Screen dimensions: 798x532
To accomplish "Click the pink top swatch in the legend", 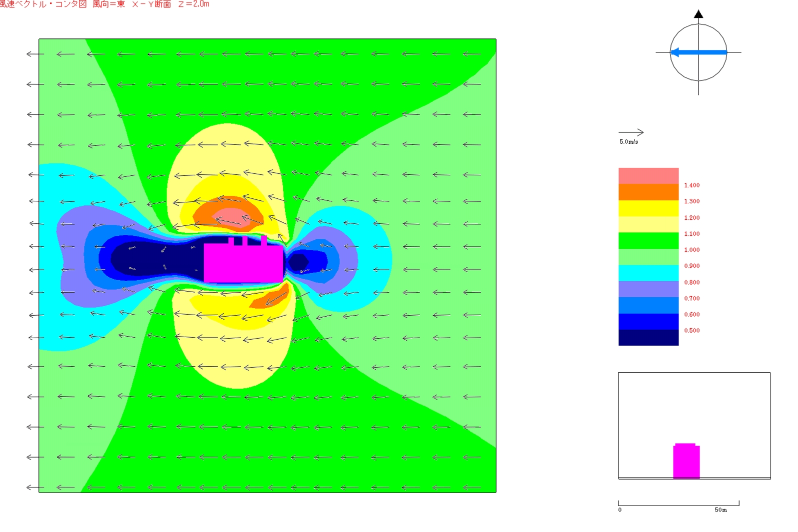I will point(648,176).
